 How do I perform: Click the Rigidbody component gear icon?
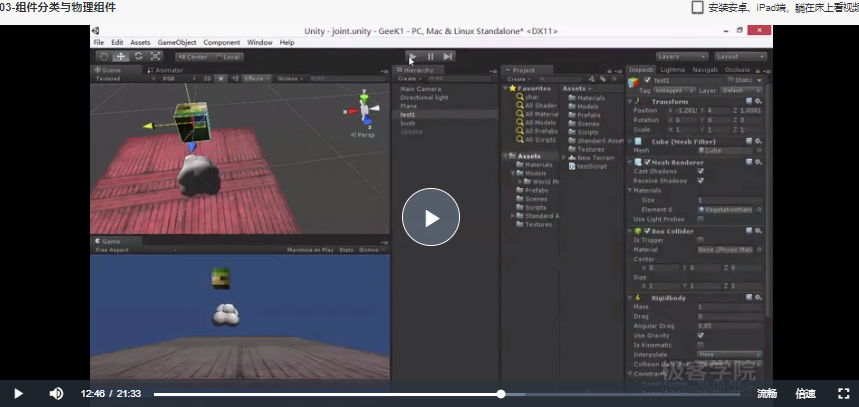[x=758, y=297]
